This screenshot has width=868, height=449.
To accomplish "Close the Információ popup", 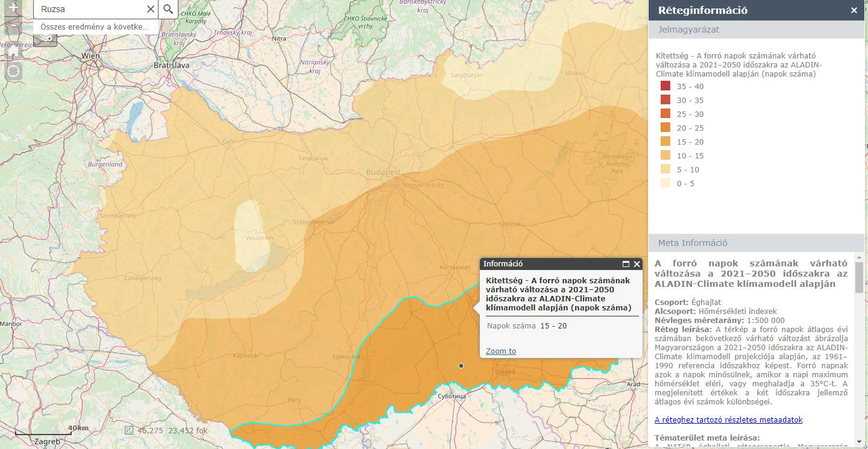I will coord(637,264).
